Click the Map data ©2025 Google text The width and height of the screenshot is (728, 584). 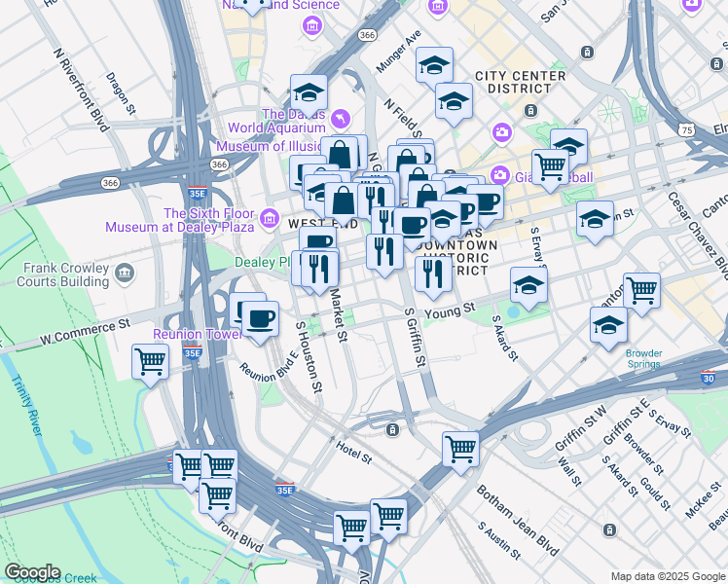tap(668, 577)
